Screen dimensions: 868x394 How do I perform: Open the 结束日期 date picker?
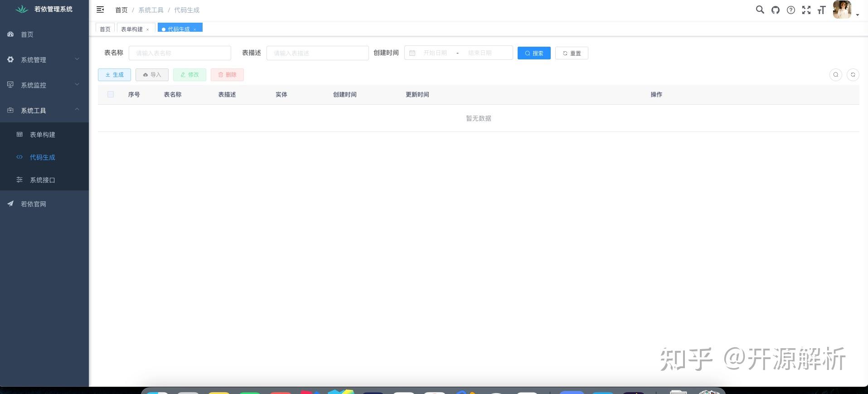pyautogui.click(x=480, y=53)
